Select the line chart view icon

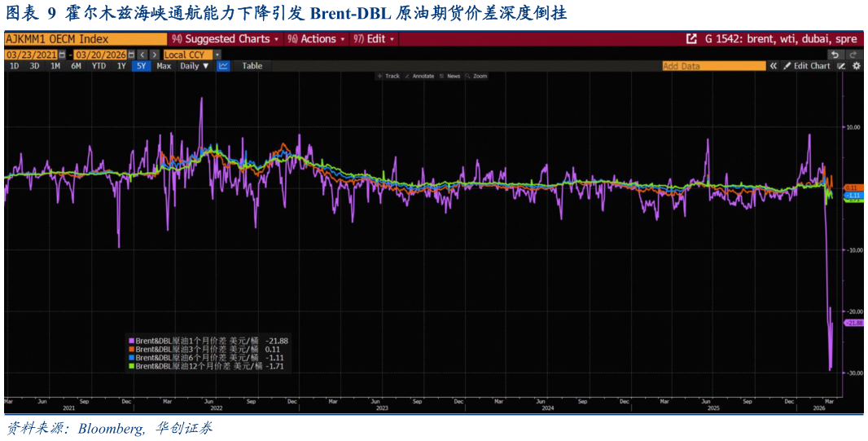(x=223, y=66)
